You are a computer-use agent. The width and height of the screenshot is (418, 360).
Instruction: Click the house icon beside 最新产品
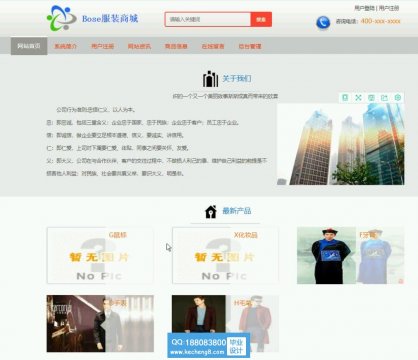(211, 212)
